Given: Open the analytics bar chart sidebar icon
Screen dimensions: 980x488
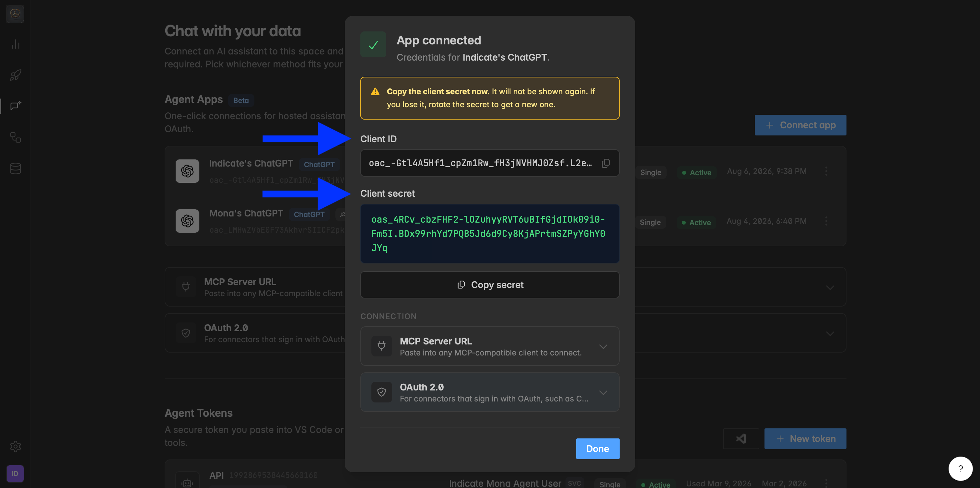Looking at the screenshot, I should (15, 44).
